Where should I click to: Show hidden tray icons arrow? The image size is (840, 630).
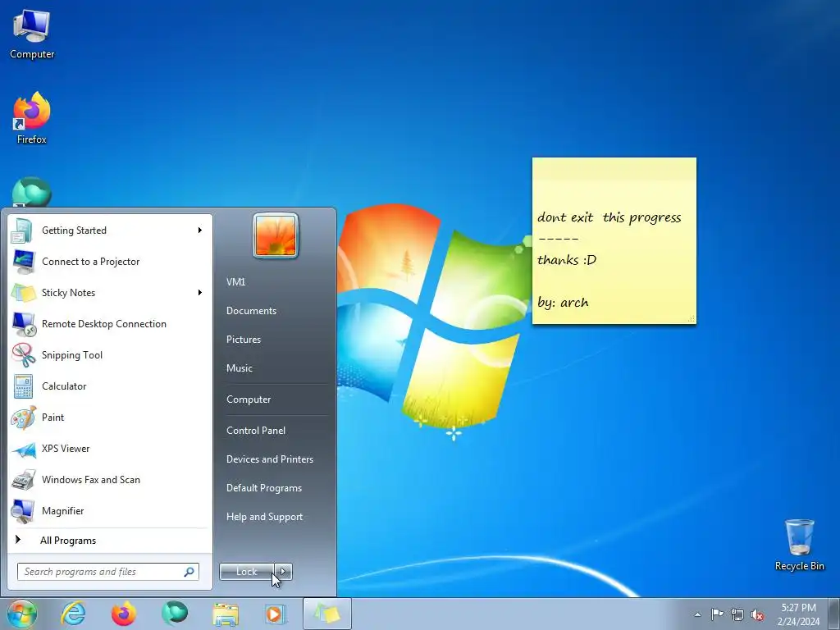[x=697, y=614]
